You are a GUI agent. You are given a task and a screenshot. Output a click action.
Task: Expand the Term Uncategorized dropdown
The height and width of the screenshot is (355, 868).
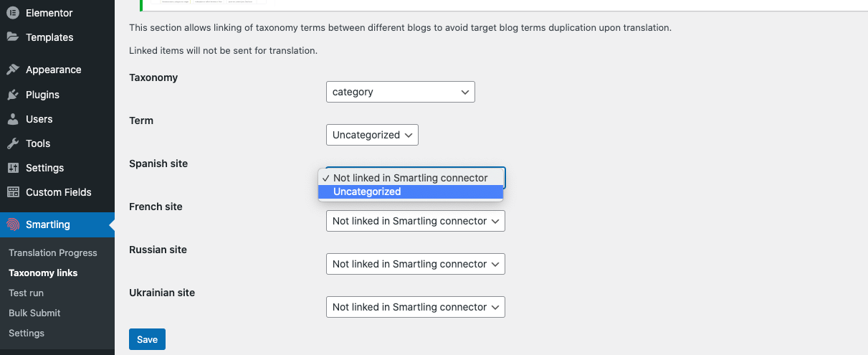pos(372,135)
